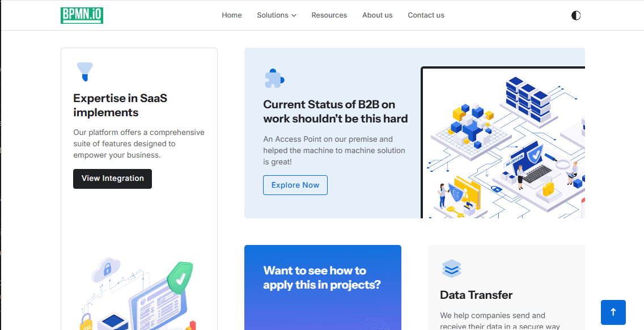Image resolution: width=644 pixels, height=330 pixels.
Task: Select the puzzle piece icon above Current Status
Action: [274, 78]
